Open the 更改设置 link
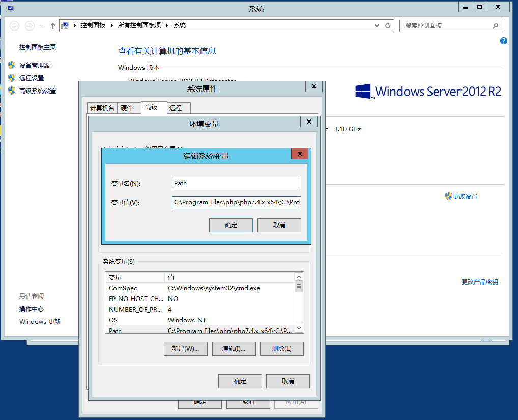The image size is (518, 420). pos(465,196)
